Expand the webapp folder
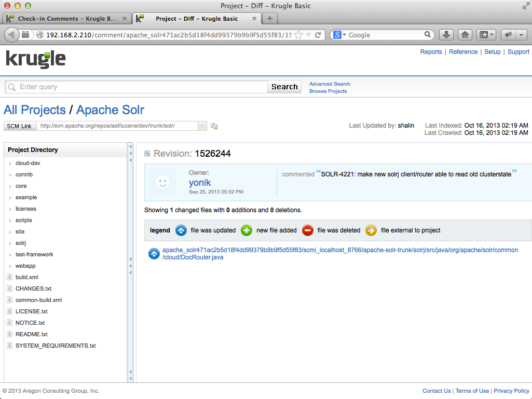Image resolution: width=532 pixels, height=399 pixels. pyautogui.click(x=10, y=266)
